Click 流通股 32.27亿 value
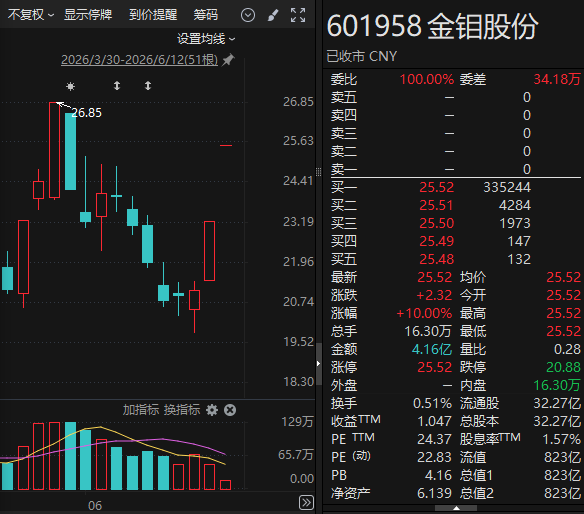 (557, 403)
